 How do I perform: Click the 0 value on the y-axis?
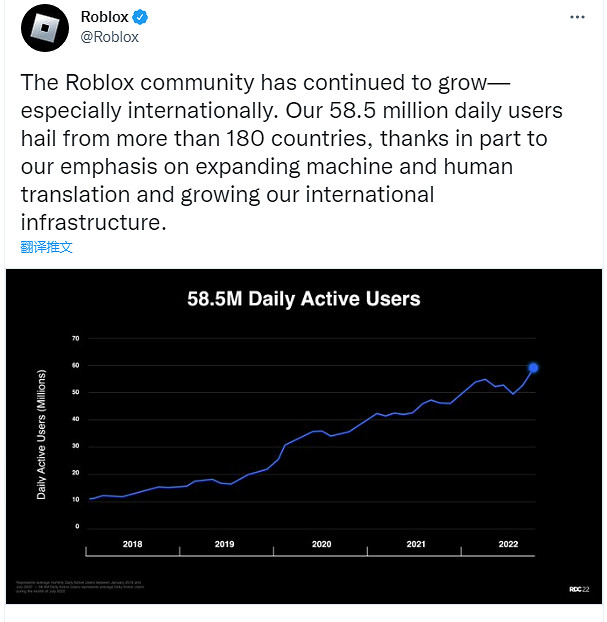pyautogui.click(x=77, y=526)
